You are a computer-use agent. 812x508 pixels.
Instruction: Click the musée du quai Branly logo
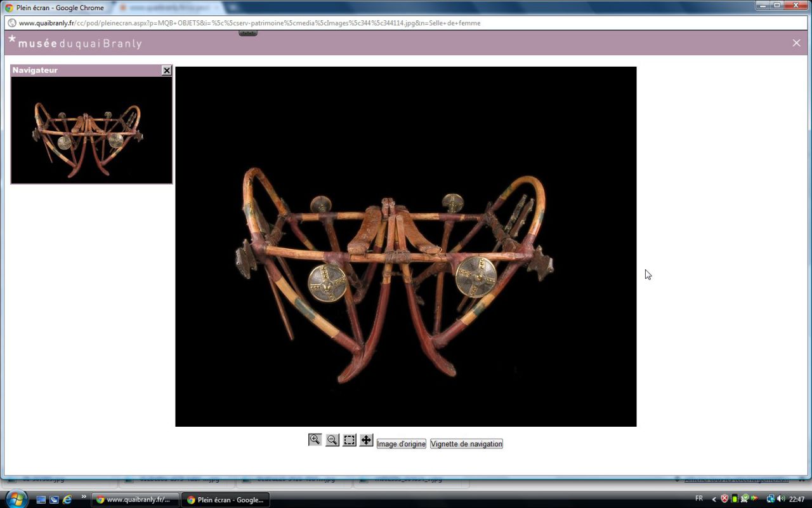[75, 43]
